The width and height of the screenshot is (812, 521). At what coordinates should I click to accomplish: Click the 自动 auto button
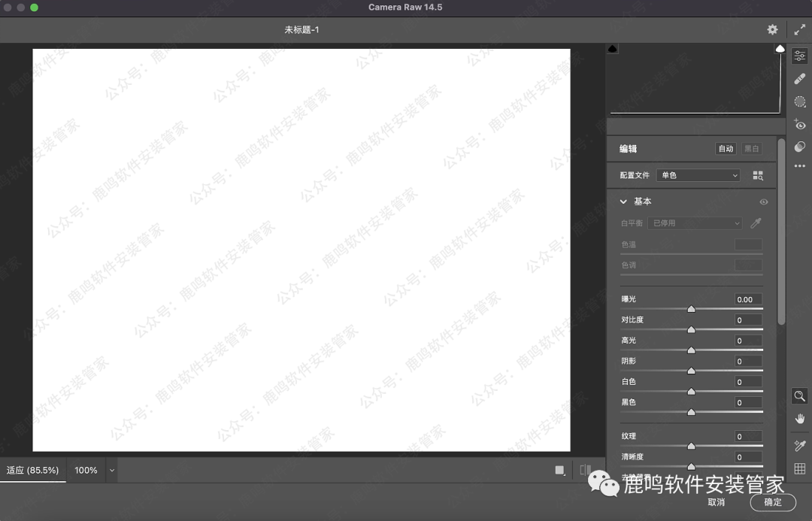click(x=726, y=149)
